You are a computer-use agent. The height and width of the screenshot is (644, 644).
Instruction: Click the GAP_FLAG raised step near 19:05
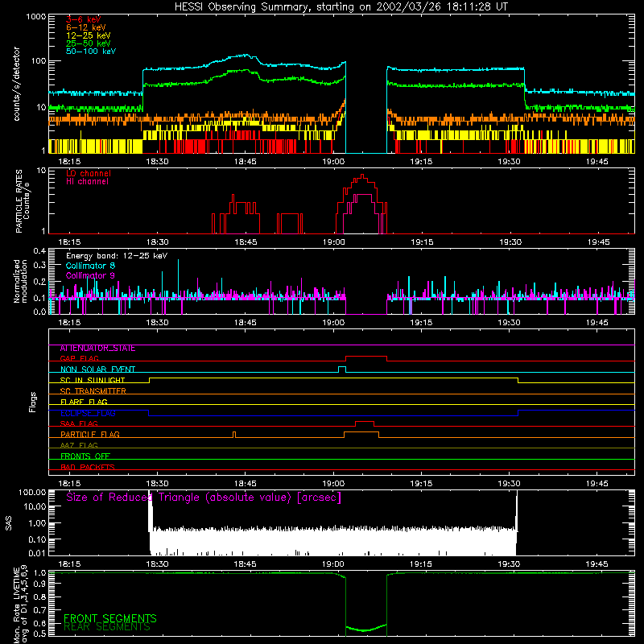[x=366, y=357]
